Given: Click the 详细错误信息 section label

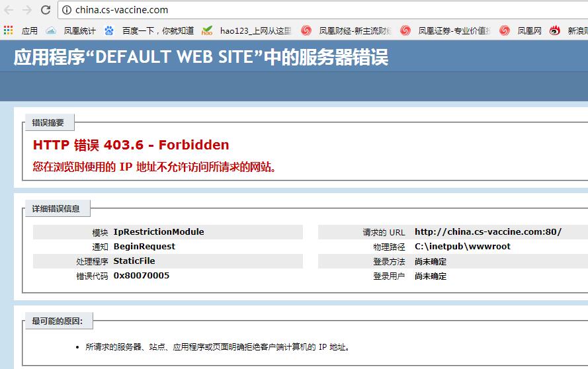Looking at the screenshot, I should [56, 209].
